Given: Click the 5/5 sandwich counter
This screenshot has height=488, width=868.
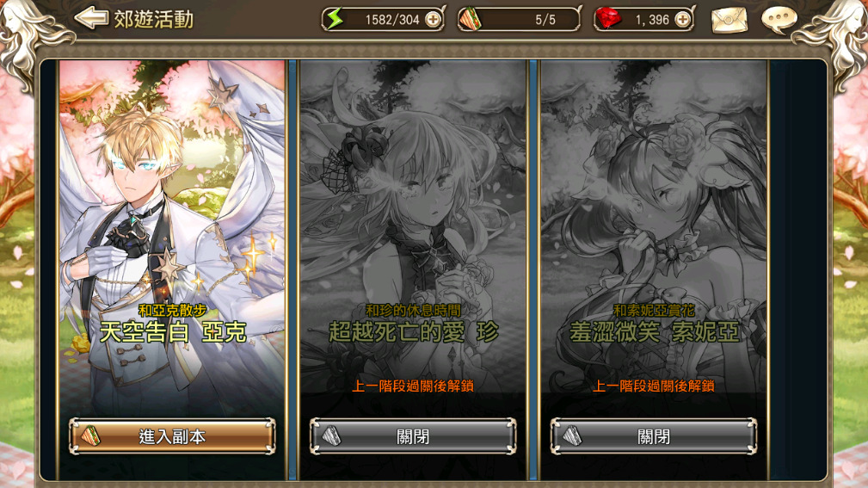Looking at the screenshot, I should [x=545, y=20].
